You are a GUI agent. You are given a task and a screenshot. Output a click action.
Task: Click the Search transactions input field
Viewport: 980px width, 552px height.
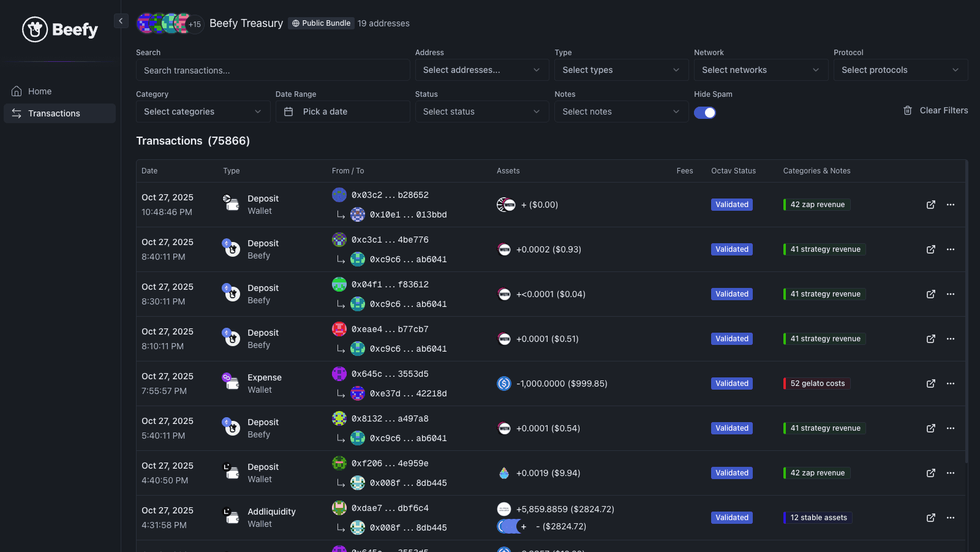(x=273, y=70)
